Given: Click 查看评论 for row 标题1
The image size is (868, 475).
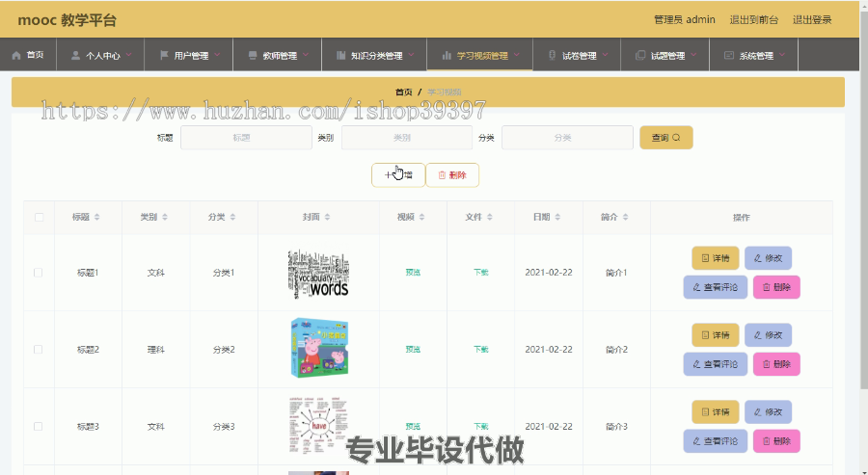Looking at the screenshot, I should (x=716, y=287).
